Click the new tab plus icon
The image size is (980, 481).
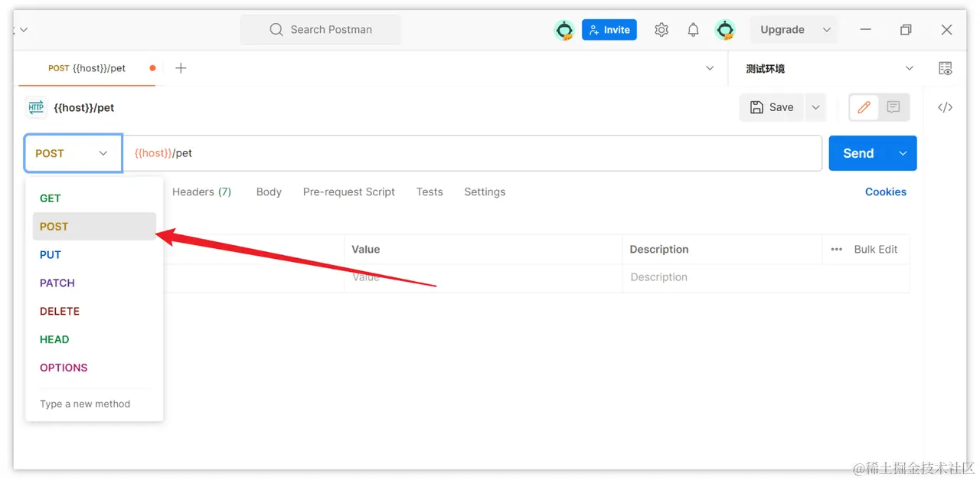(x=181, y=68)
